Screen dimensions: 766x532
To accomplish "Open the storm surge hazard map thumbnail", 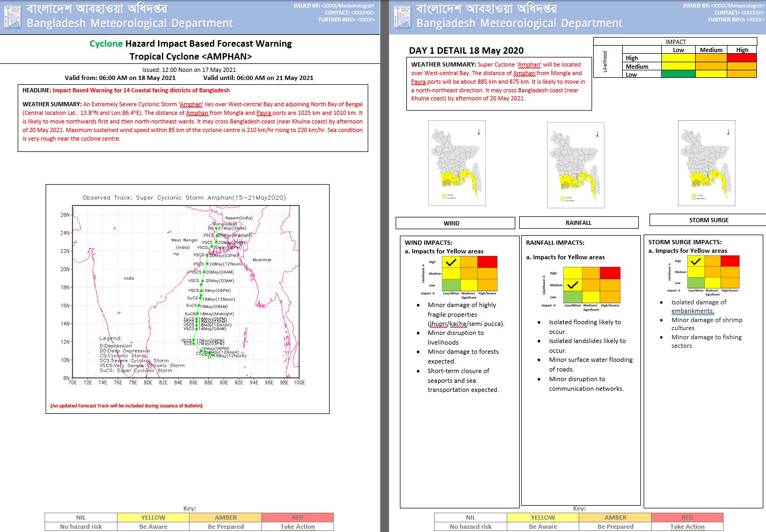I will (x=706, y=163).
